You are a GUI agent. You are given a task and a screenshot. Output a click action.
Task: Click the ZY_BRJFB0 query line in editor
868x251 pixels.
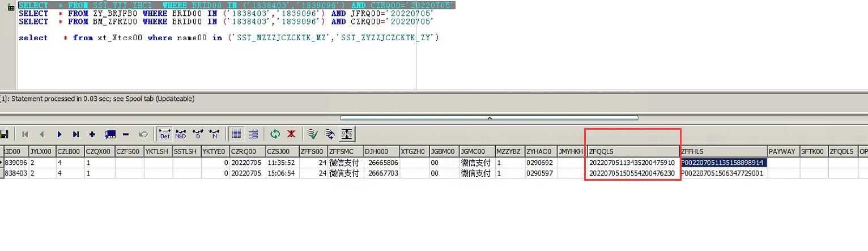[x=226, y=13]
